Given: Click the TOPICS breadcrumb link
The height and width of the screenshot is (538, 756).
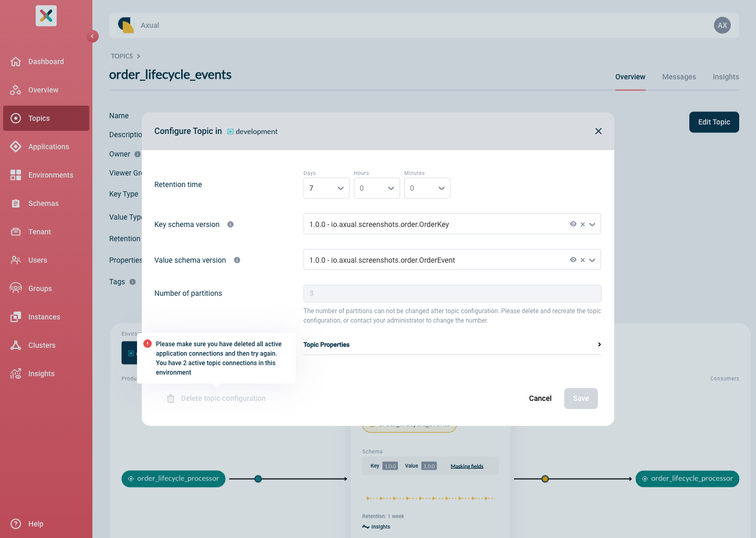Looking at the screenshot, I should [122, 56].
